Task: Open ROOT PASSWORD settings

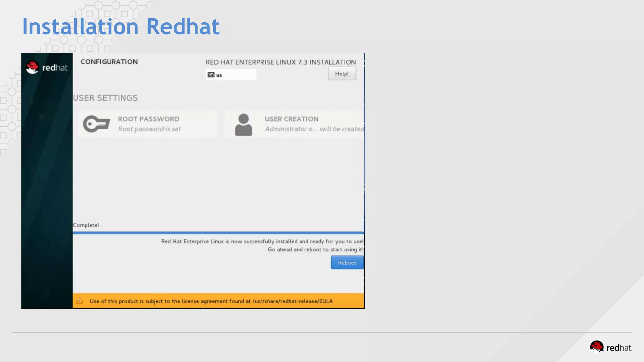Action: tap(148, 119)
